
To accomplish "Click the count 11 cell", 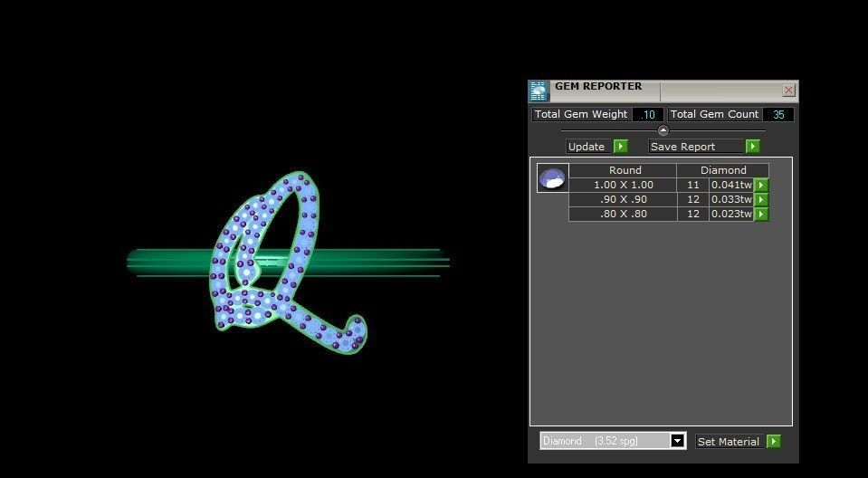I will (x=693, y=185).
